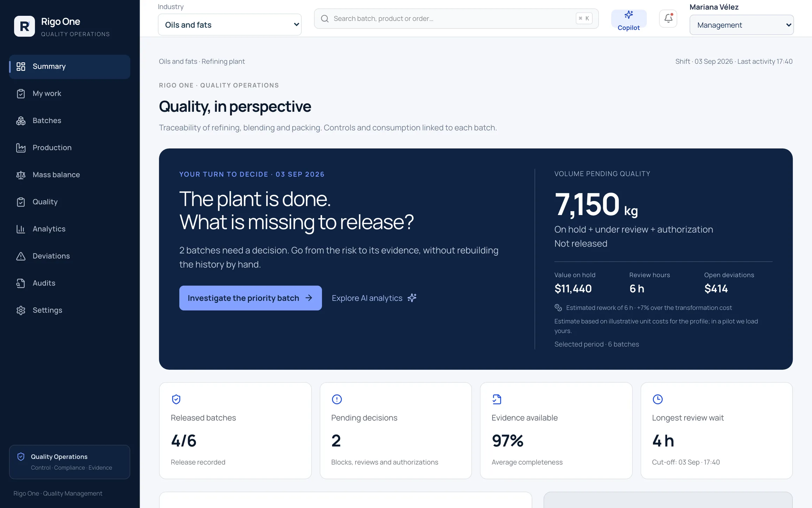This screenshot has width=812, height=508.
Task: Click the Quality clipboard-check icon
Action: point(21,202)
